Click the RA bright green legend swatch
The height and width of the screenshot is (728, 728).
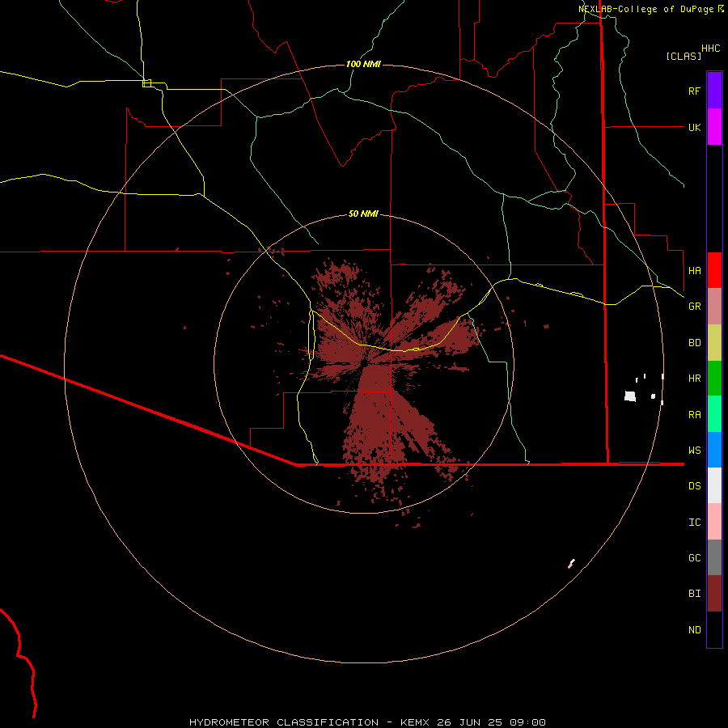[714, 414]
